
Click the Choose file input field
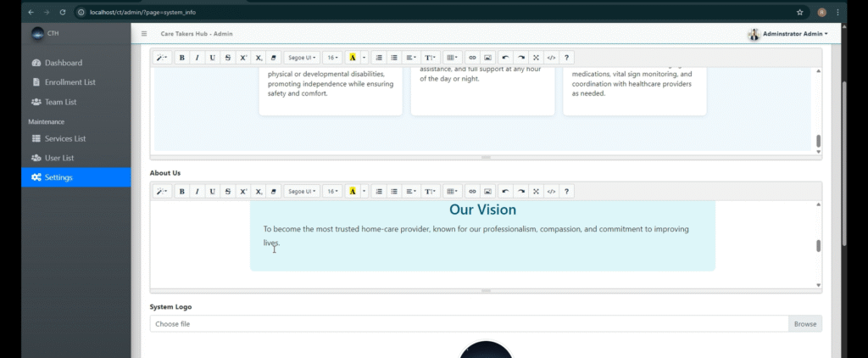(469, 323)
